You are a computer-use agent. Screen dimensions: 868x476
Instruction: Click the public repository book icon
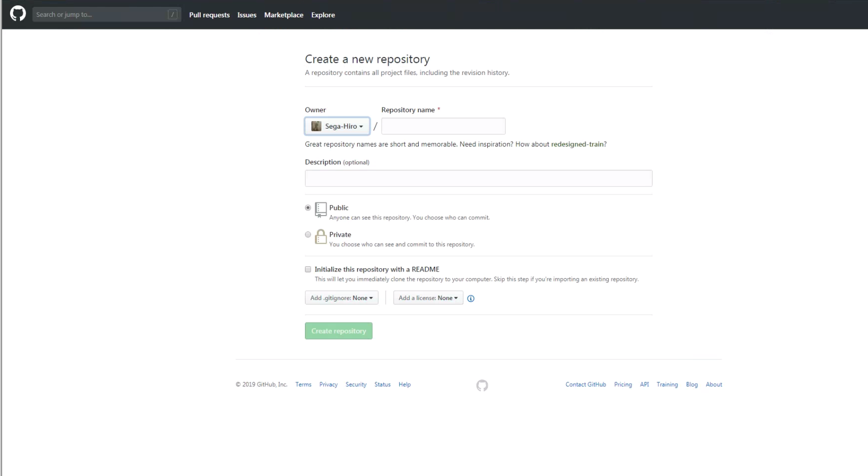point(321,209)
